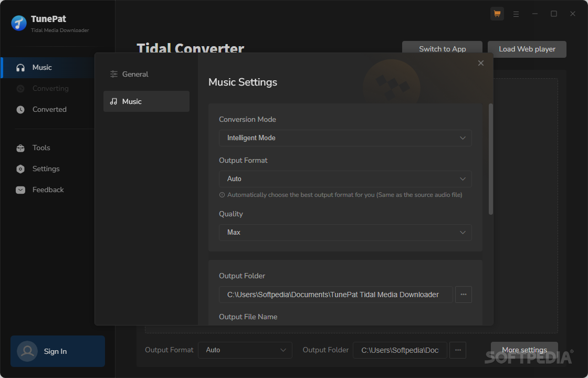Click the user avatar icon

(x=27, y=351)
